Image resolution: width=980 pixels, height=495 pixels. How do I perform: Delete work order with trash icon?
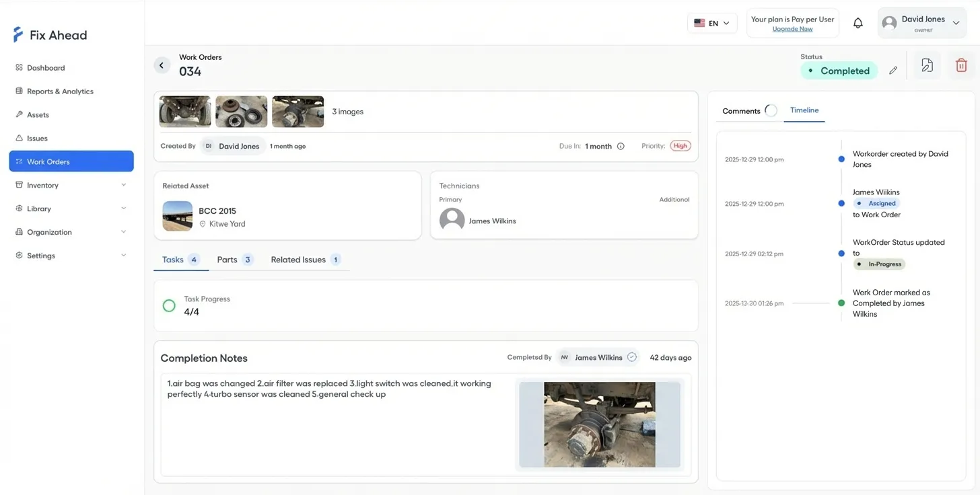961,65
